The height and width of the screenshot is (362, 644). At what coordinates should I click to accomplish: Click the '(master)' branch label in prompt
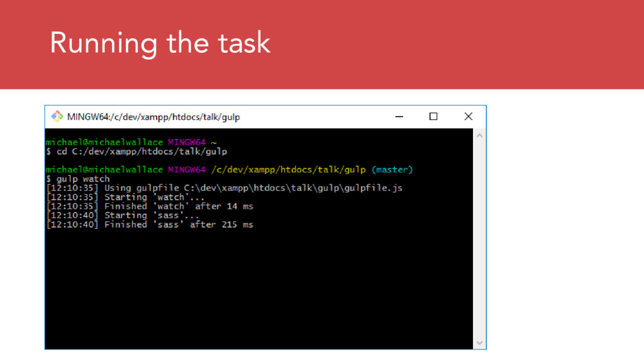coord(392,170)
